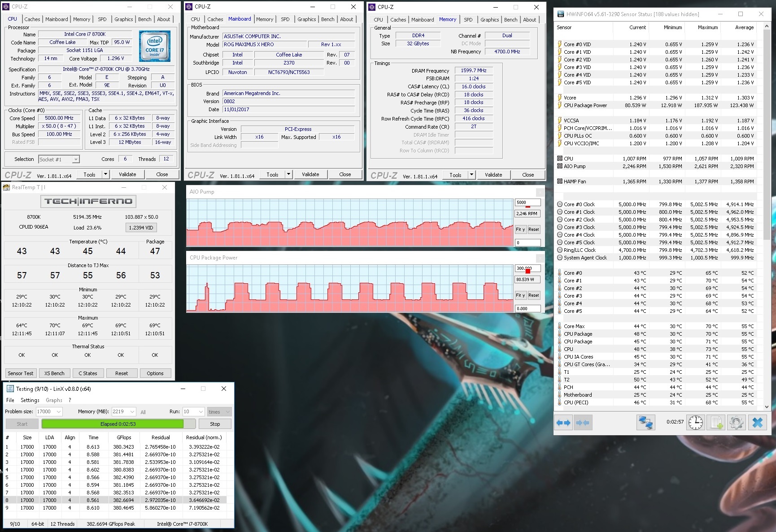Launch XS Bench in RealTemp
This screenshot has width=776, height=532.
[54, 373]
